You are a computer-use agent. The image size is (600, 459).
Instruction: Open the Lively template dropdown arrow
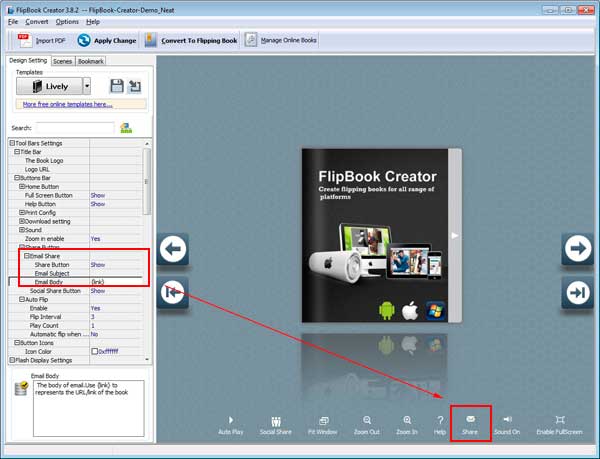pos(87,86)
